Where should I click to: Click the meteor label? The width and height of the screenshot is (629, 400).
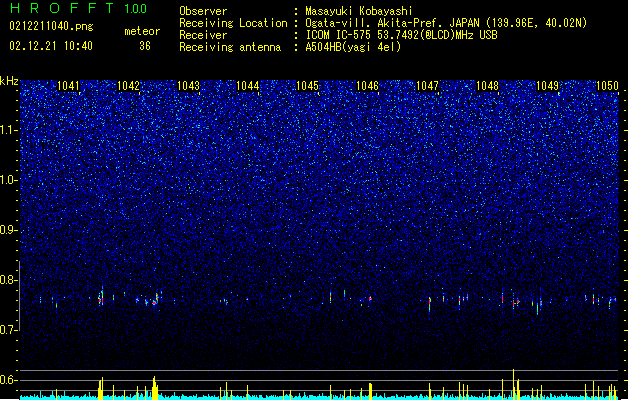click(142, 31)
